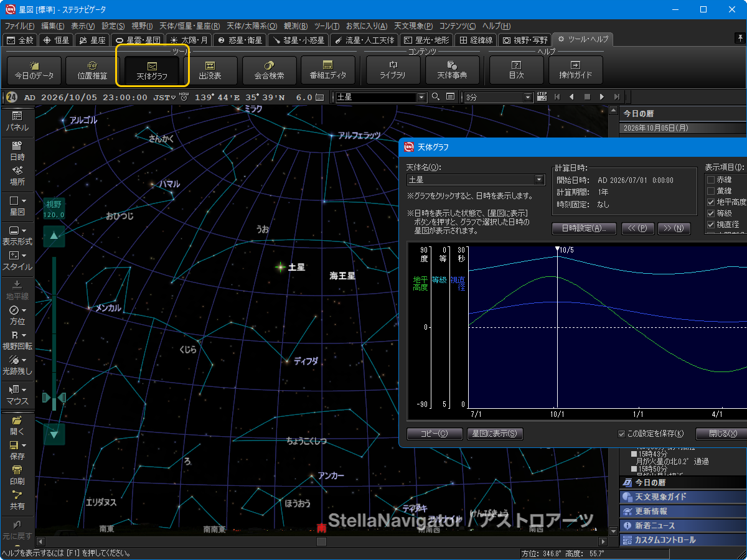Click the down arrow below the 視野 slider
Screen dimensions: 747x560
click(x=54, y=434)
